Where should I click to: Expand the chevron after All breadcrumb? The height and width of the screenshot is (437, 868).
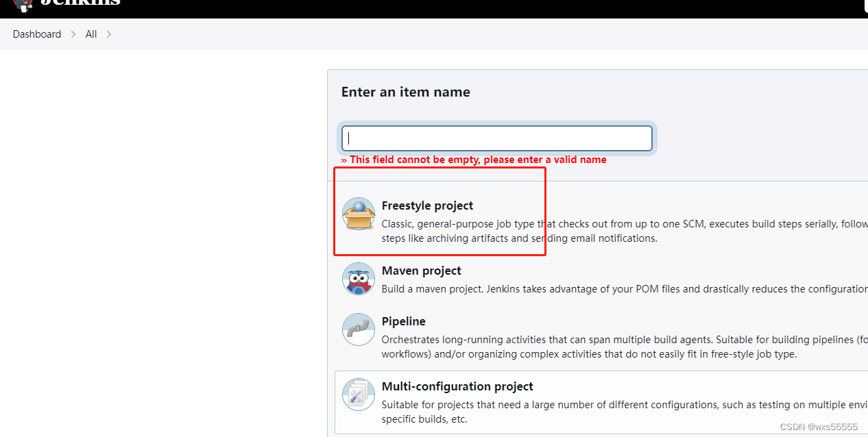click(x=108, y=34)
